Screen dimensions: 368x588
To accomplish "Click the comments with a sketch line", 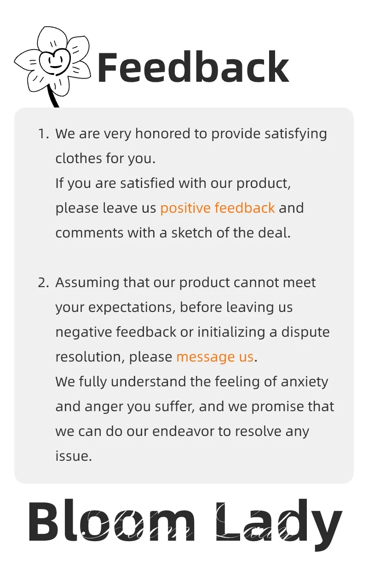I will 173,233.
